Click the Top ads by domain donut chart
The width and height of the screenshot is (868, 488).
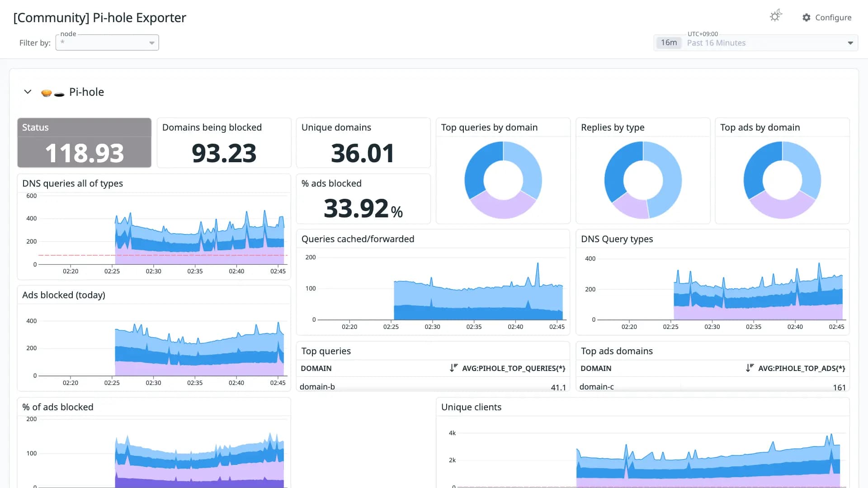coord(782,180)
